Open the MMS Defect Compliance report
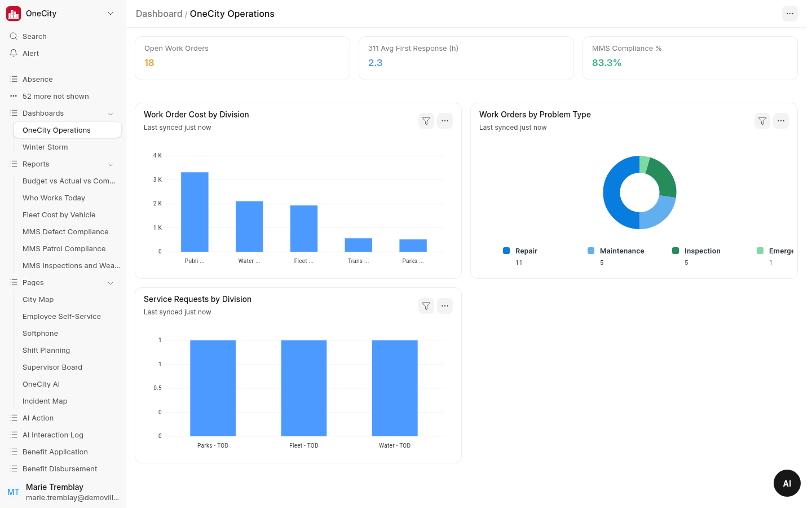The image size is (812, 508). [x=67, y=231]
